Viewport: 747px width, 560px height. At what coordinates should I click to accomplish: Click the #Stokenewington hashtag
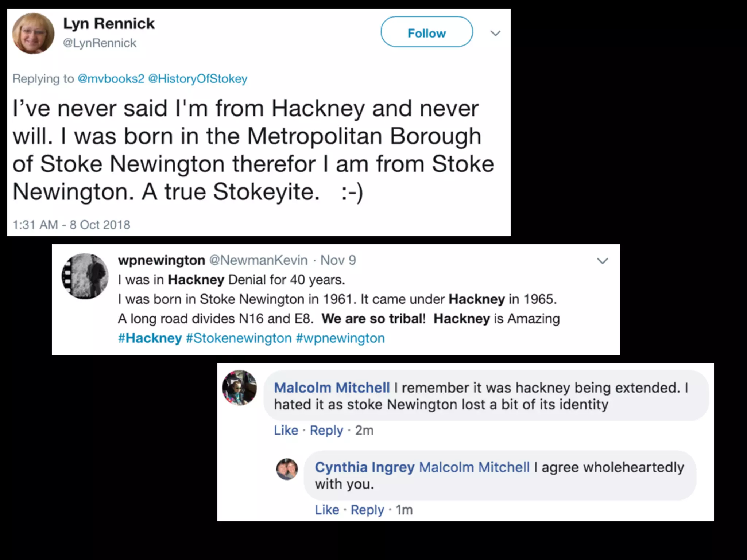(x=239, y=338)
